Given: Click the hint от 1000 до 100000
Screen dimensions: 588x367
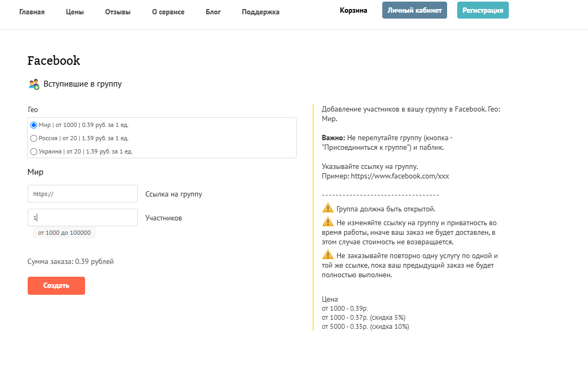Looking at the screenshot, I should (x=64, y=233).
